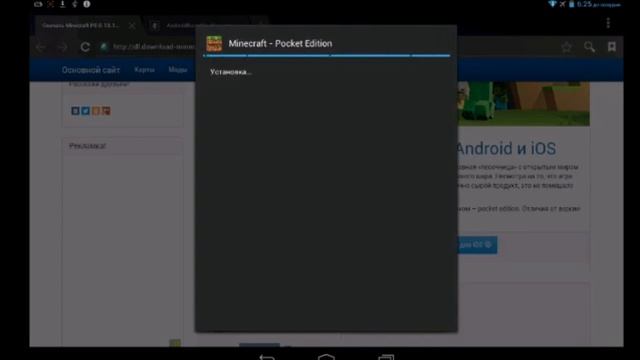Bookmark page with the star icon
The image size is (640, 360).
566,47
